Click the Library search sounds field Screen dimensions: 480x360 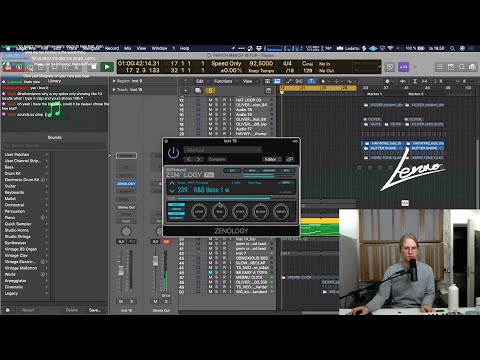pos(55,146)
